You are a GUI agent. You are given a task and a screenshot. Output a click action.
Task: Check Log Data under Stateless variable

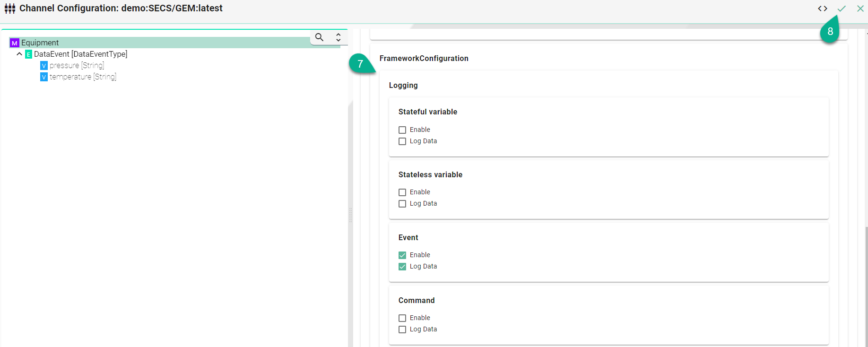click(402, 204)
